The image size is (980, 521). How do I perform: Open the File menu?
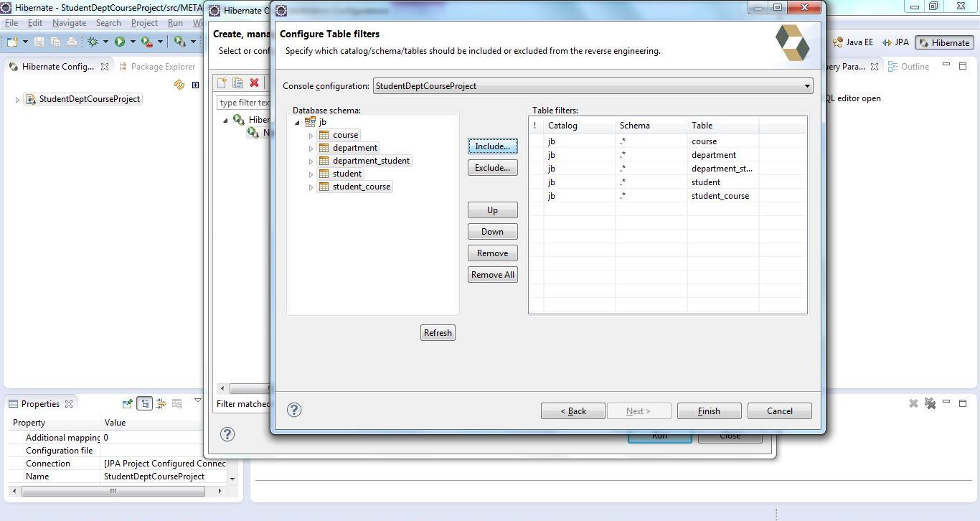pyautogui.click(x=11, y=23)
